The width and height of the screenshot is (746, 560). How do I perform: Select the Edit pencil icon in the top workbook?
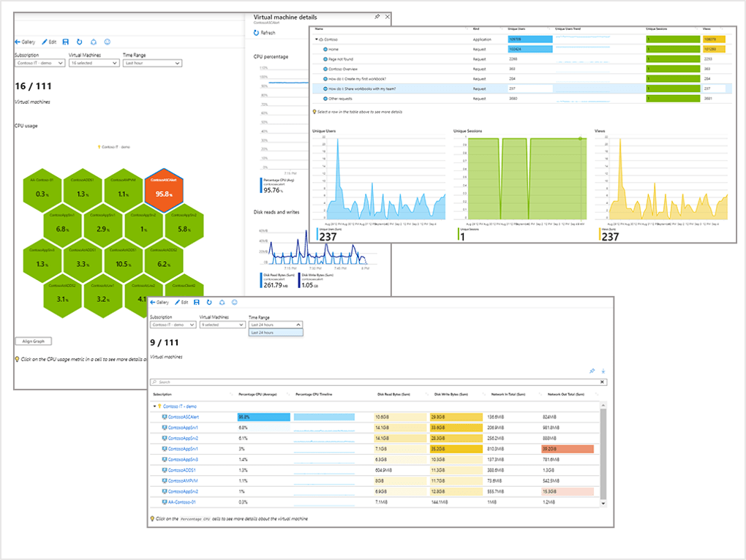pos(45,42)
